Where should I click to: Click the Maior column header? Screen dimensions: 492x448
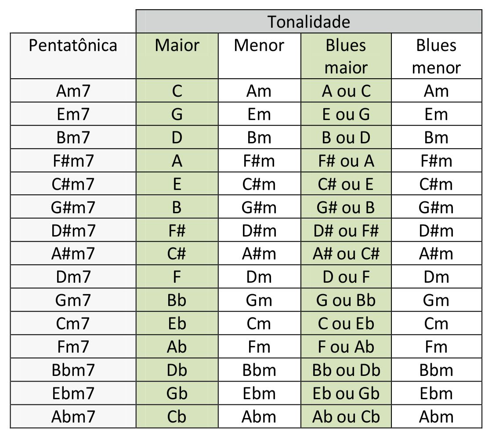[x=177, y=56]
